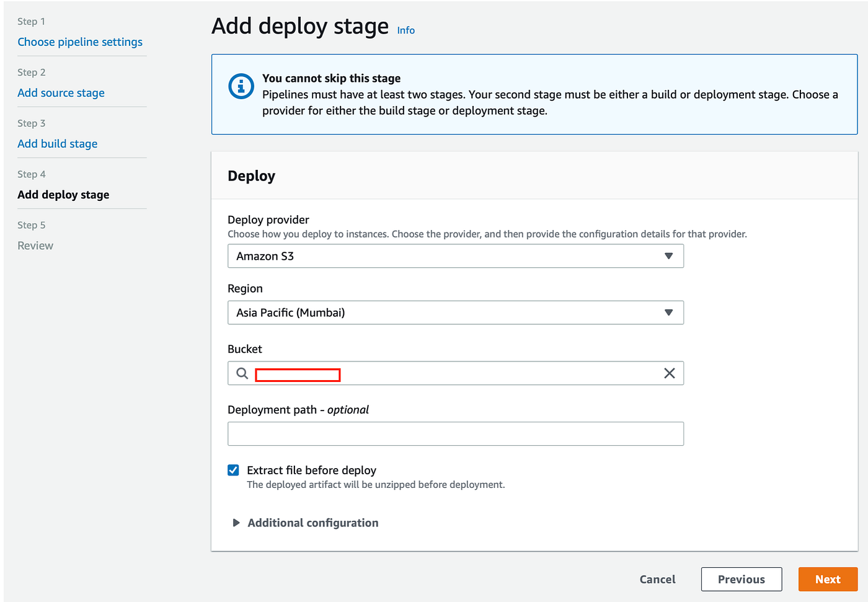This screenshot has width=868, height=602.
Task: Open the Info link beside the page title
Action: (405, 30)
